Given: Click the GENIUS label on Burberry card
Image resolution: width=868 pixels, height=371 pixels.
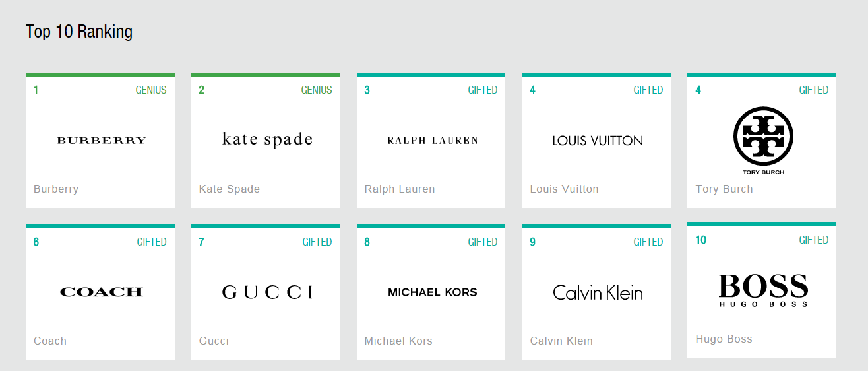Looking at the screenshot, I should 151,90.
